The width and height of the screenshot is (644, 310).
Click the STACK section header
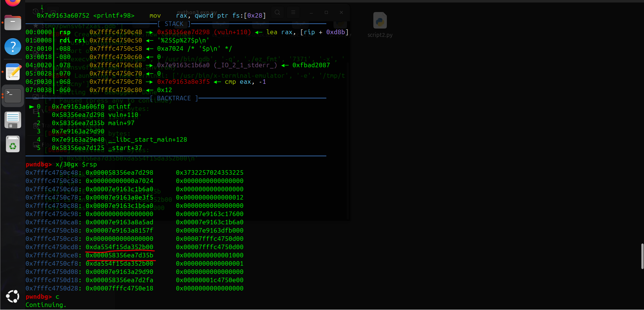tap(174, 24)
